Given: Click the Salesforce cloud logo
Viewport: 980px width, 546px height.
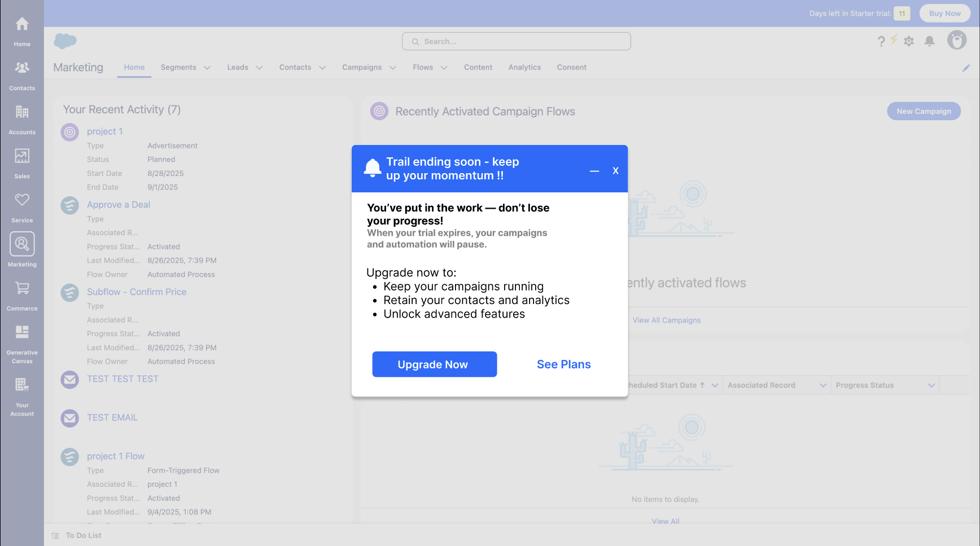Looking at the screenshot, I should (65, 41).
